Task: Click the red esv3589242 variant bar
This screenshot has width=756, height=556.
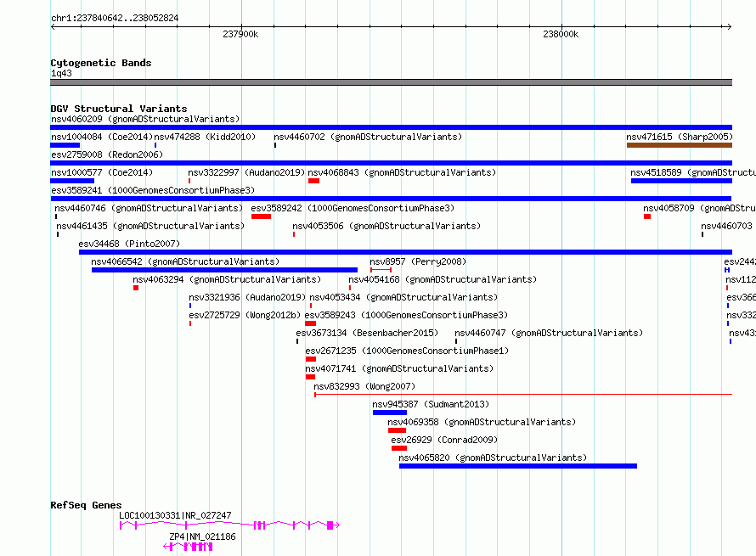Action: [261, 216]
